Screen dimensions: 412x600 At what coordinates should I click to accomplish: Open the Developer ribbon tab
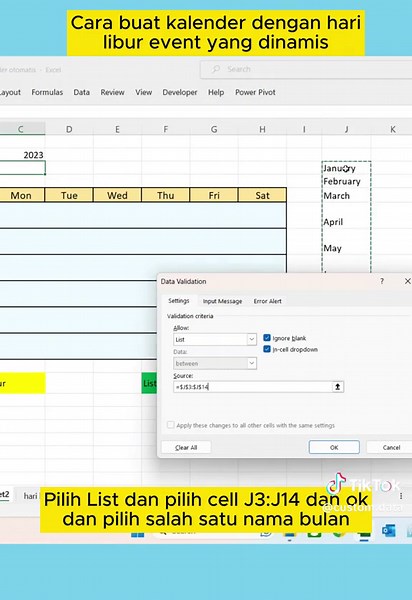[x=180, y=92]
